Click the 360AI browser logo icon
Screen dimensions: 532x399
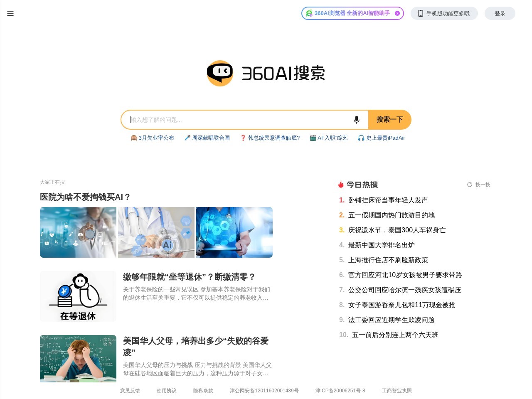[309, 13]
